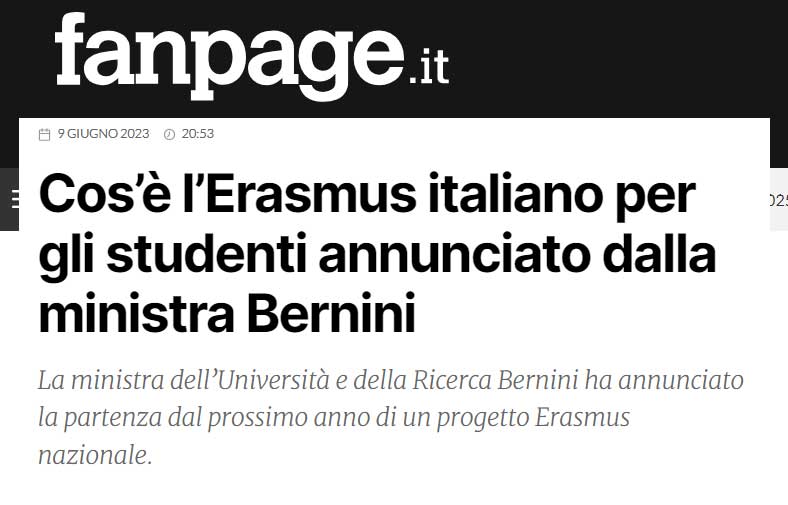Click the word "ministra" in the headline
This screenshot has height=505, width=788.
tap(137, 313)
